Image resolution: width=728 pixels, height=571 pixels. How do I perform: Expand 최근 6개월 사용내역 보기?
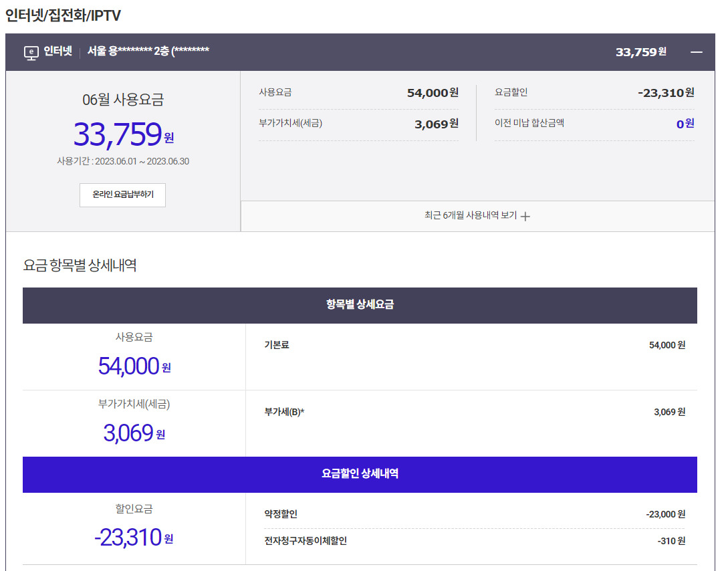[471, 215]
